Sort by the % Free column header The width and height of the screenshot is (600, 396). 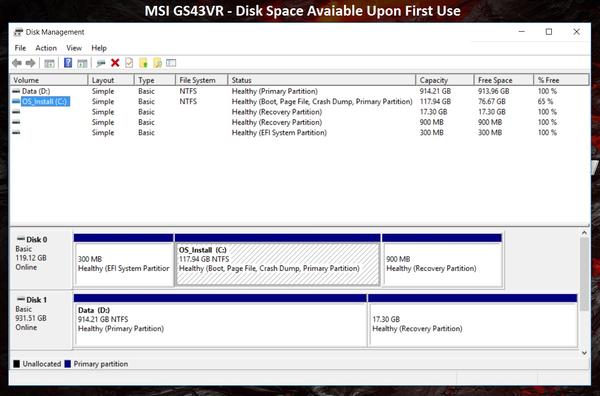click(561, 80)
